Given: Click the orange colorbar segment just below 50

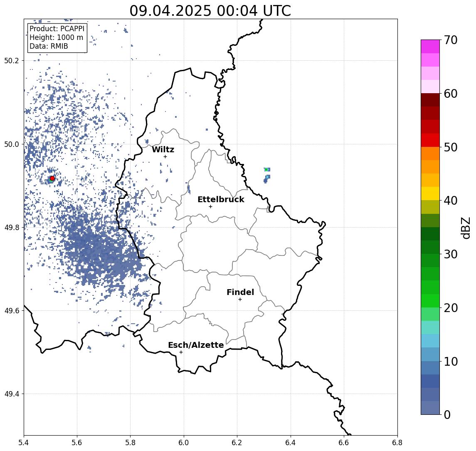Looking at the screenshot, I should 430,154.
